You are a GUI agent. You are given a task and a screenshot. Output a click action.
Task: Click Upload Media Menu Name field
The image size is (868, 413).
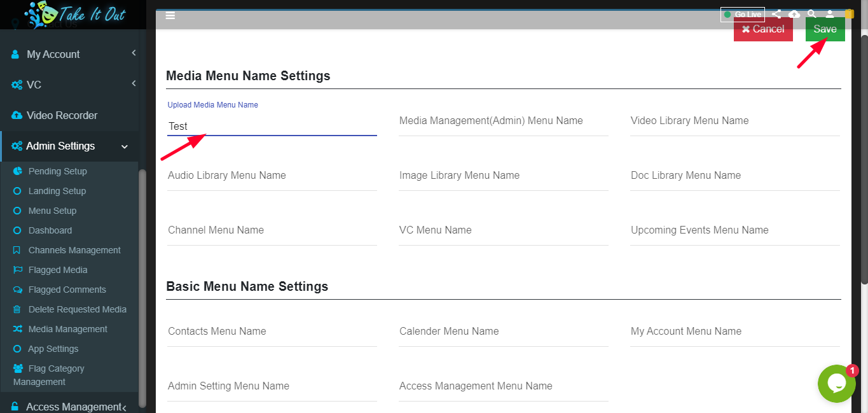[272, 126]
